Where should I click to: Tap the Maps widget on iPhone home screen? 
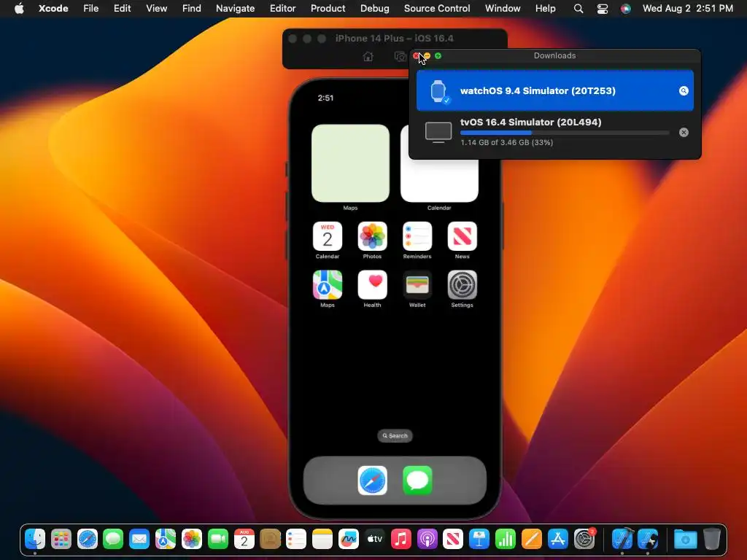pyautogui.click(x=350, y=163)
